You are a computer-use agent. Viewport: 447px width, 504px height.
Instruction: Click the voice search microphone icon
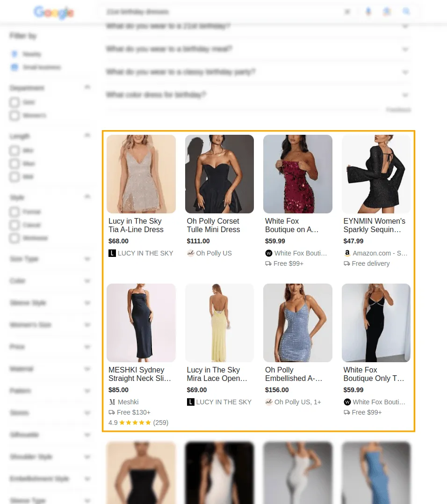(368, 12)
